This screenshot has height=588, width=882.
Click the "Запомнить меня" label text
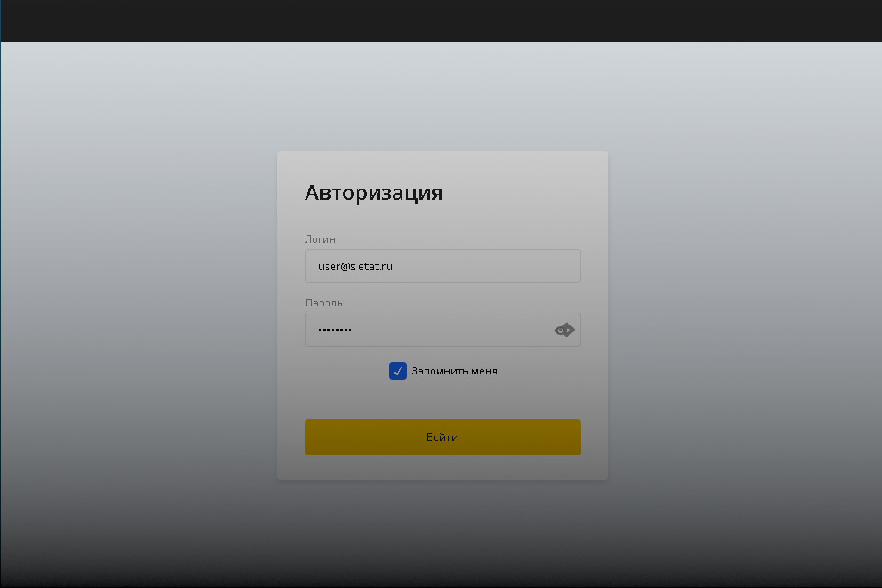click(x=454, y=371)
